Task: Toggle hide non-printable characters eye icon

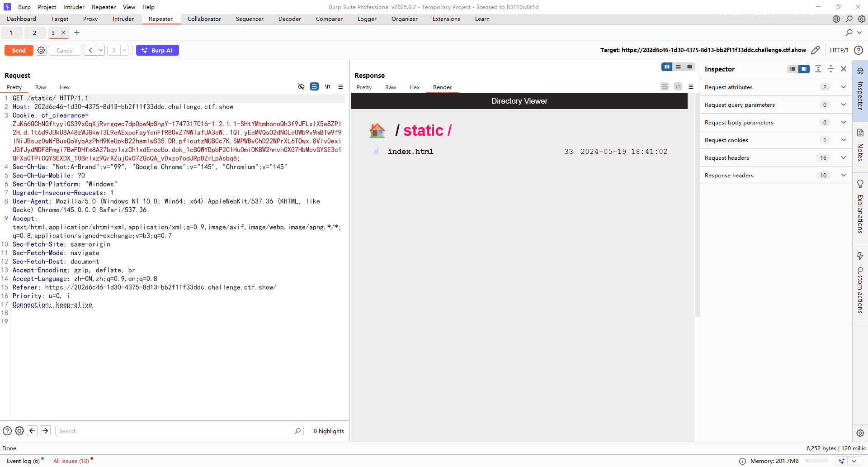Action: pyautogui.click(x=301, y=87)
